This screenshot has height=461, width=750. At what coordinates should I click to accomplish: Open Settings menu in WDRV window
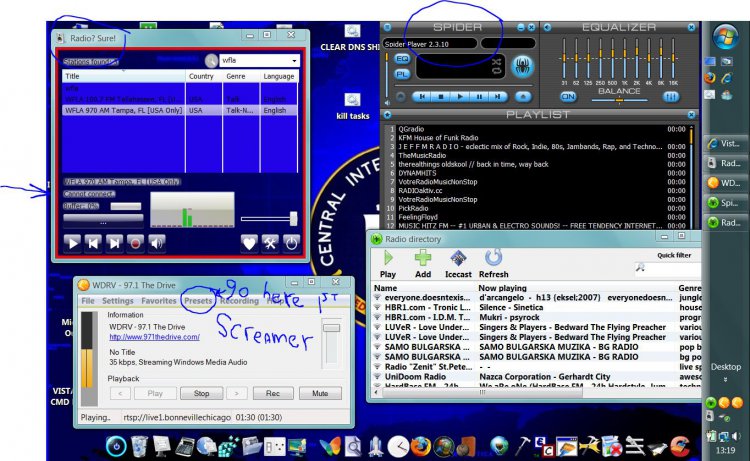point(118,301)
